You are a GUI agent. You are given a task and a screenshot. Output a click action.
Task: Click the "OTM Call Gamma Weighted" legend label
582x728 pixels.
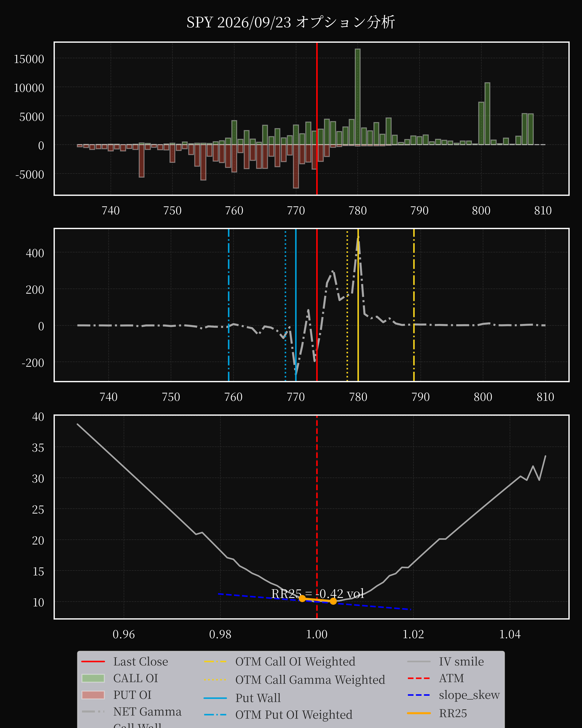[310, 680]
